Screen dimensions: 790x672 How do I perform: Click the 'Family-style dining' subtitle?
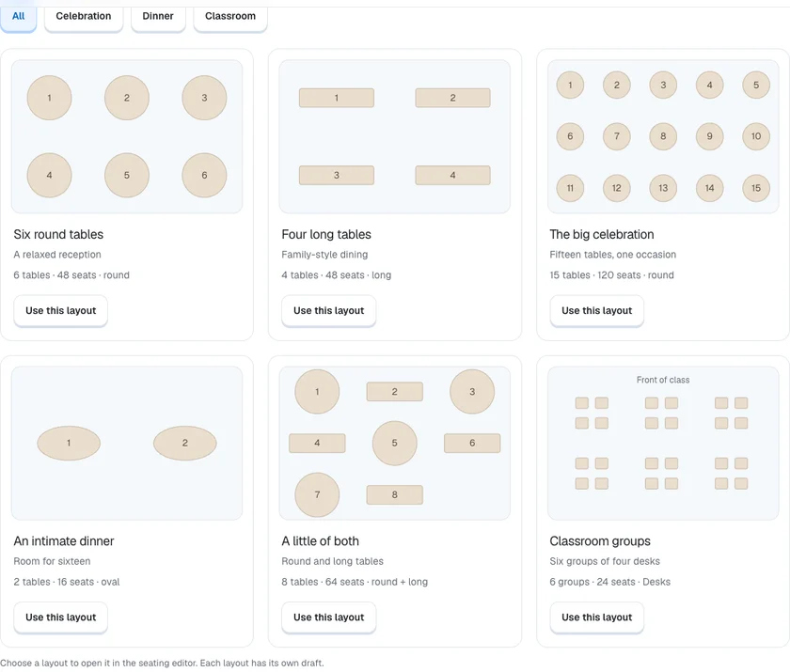325,255
